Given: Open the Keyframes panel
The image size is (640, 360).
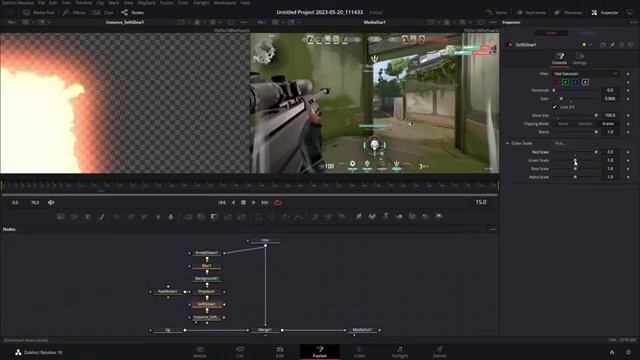Looking at the screenshot, I should tap(531, 13).
